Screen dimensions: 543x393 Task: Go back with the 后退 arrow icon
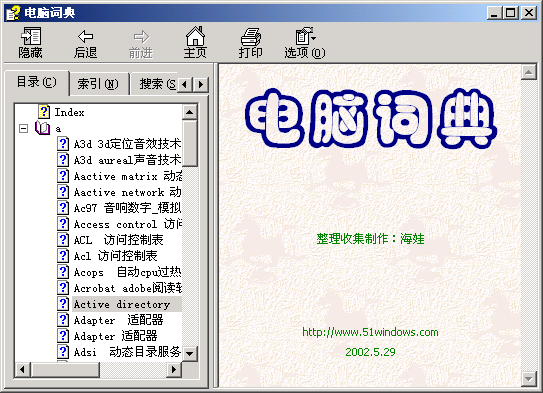[85, 36]
